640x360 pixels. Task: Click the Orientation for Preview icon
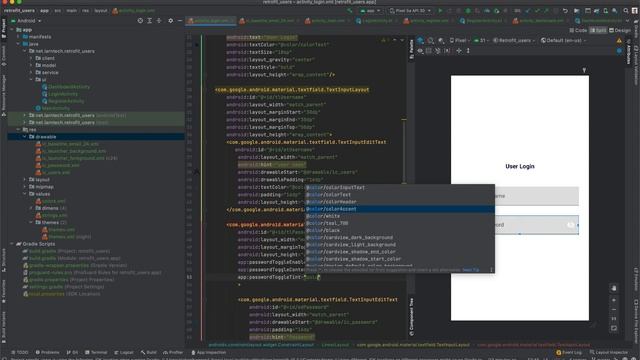[431, 40]
